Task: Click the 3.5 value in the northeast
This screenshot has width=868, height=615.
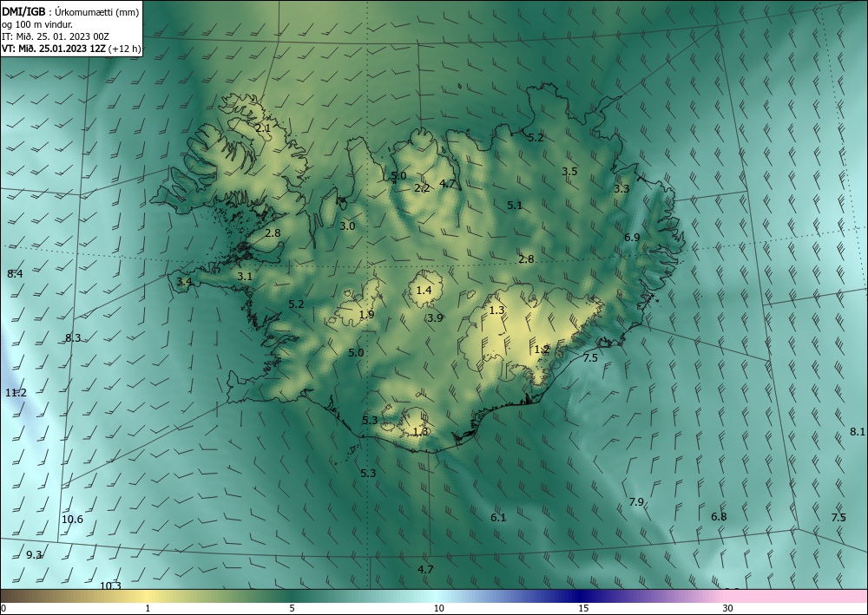Action: pyautogui.click(x=569, y=172)
